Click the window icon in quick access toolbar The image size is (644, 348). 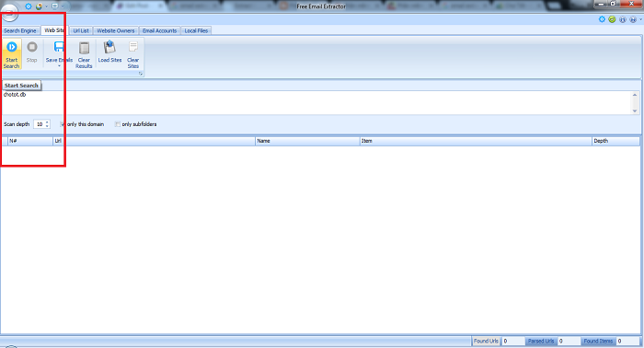(x=54, y=6)
